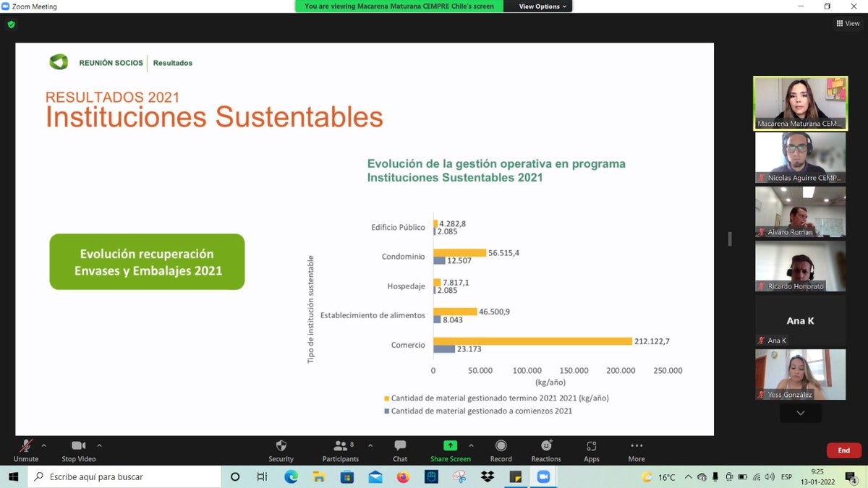Expand Share Screen options caret
This screenshot has width=868, height=488.
pyautogui.click(x=472, y=445)
